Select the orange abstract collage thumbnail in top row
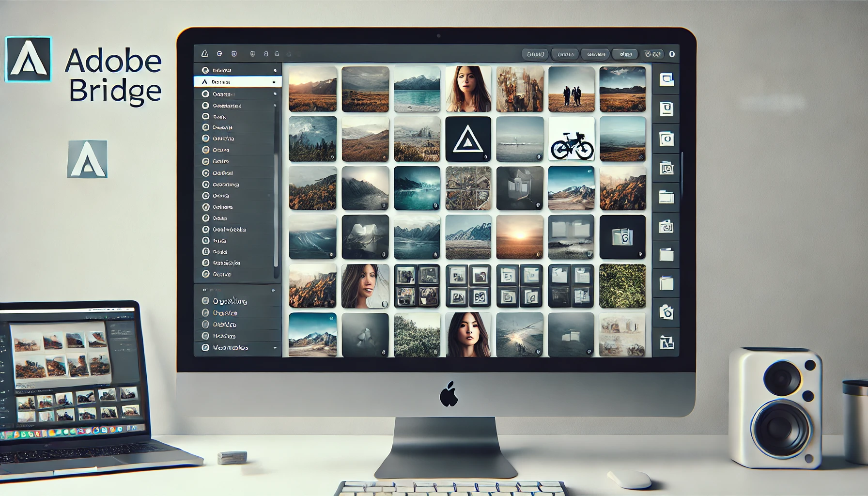The height and width of the screenshot is (496, 868). tap(520, 89)
